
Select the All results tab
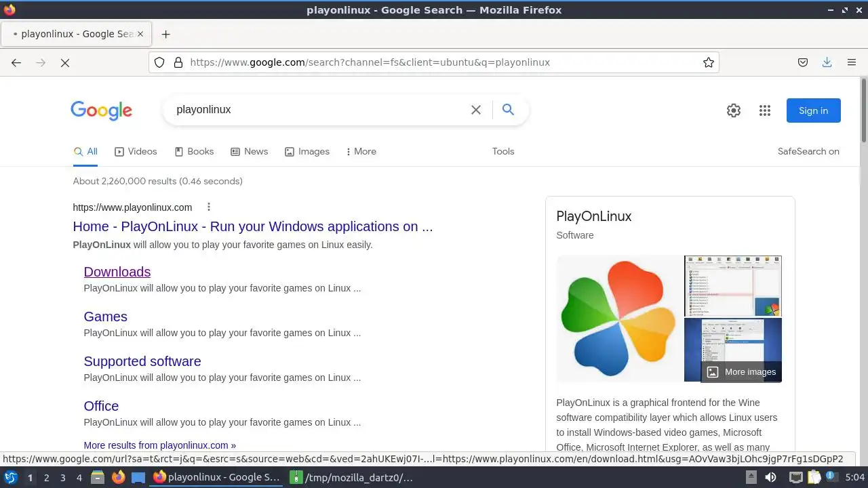point(85,152)
